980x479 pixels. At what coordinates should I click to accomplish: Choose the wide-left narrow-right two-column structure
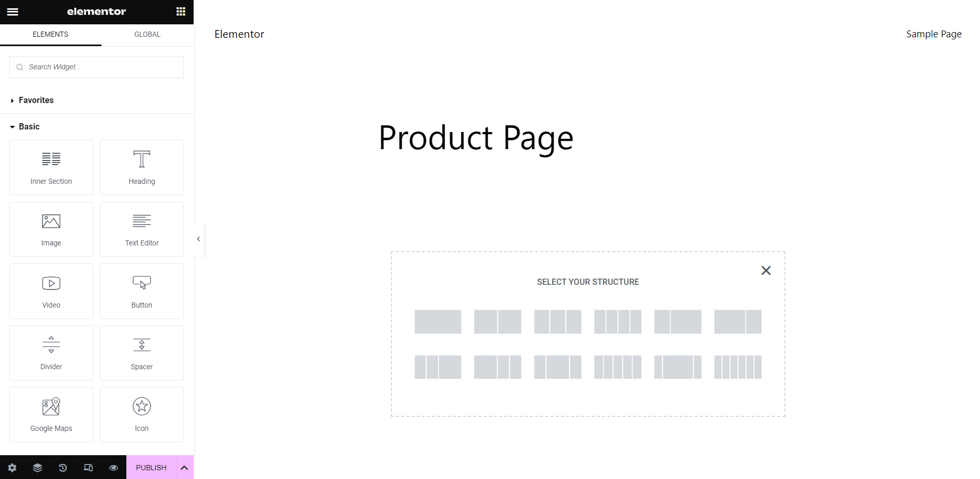[738, 322]
